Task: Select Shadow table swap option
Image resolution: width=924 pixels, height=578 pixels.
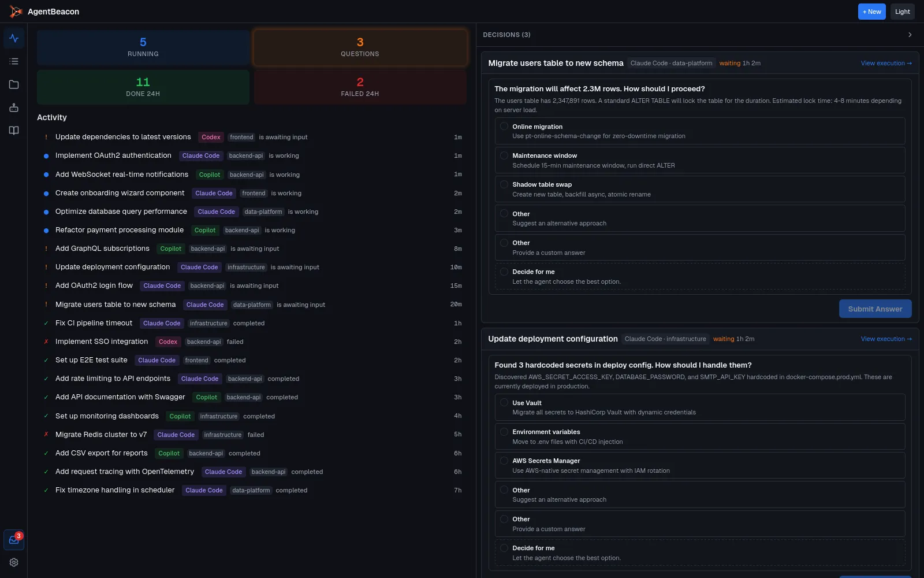Action: 699,189
